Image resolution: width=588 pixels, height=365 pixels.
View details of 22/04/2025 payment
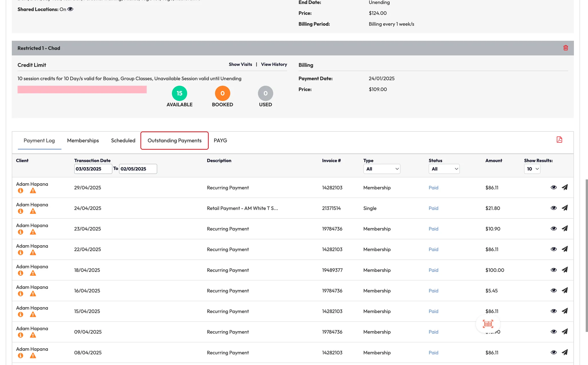coord(554,249)
